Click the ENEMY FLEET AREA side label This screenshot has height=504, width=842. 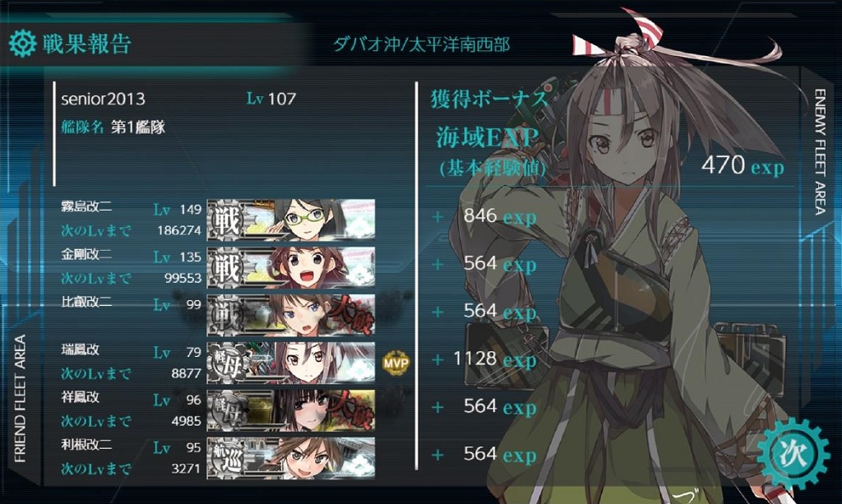point(820,152)
